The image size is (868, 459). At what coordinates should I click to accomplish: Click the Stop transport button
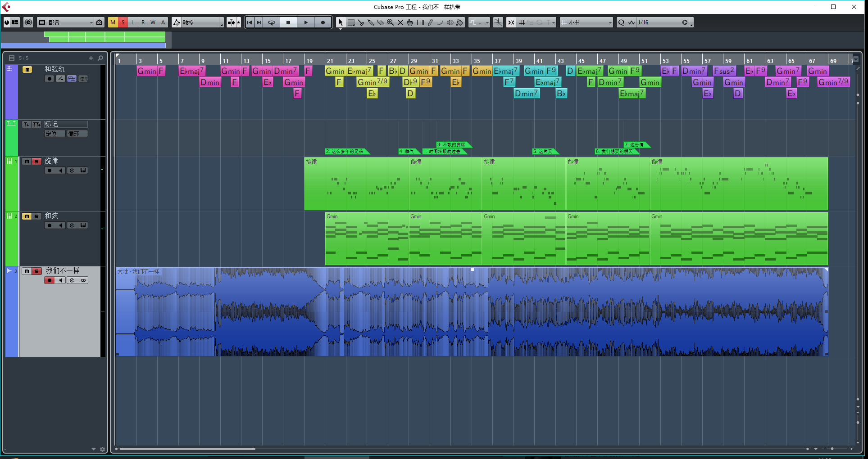(x=288, y=22)
